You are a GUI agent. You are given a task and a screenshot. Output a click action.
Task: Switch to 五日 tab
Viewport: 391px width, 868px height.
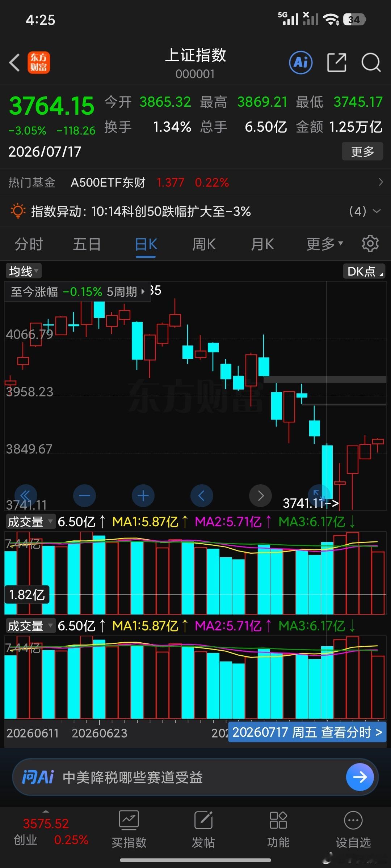click(x=87, y=244)
